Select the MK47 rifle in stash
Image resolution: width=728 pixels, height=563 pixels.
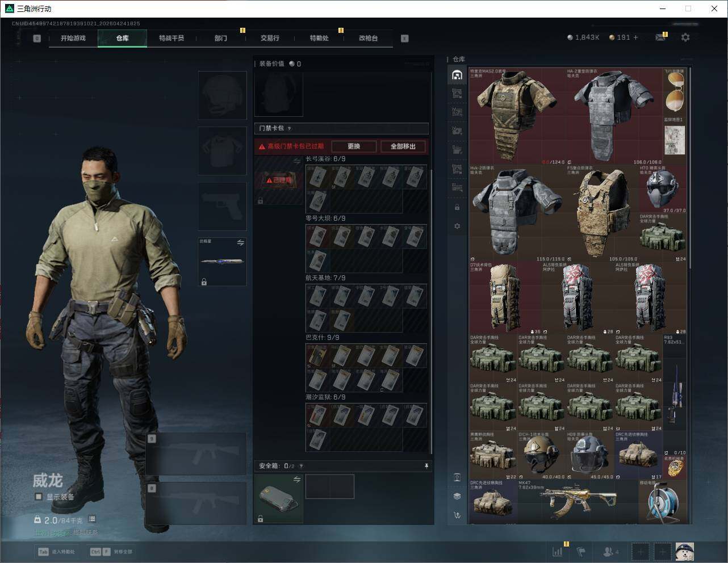(578, 501)
